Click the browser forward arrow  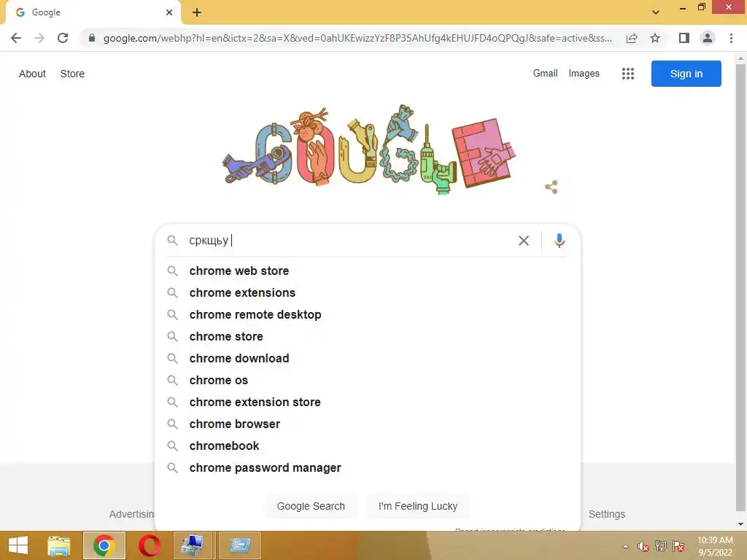point(39,38)
